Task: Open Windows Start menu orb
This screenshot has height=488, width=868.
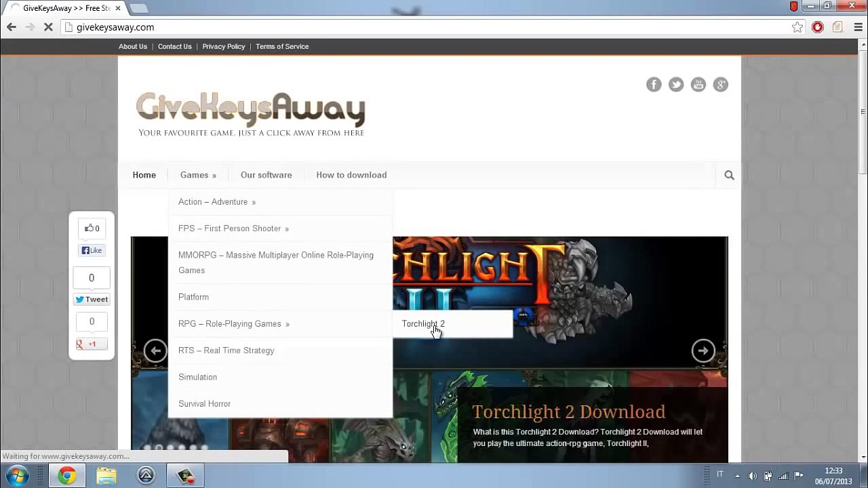Action: pyautogui.click(x=18, y=476)
